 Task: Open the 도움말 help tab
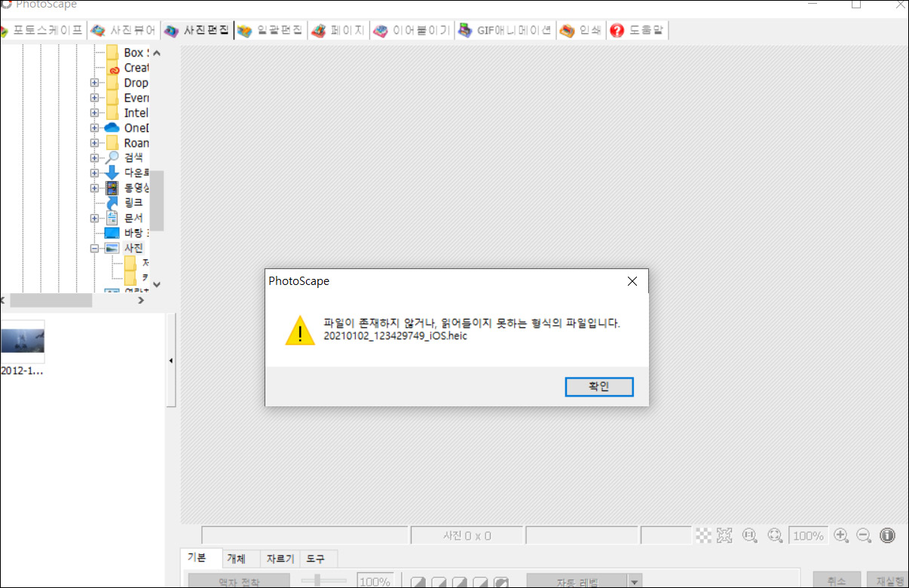pyautogui.click(x=638, y=31)
